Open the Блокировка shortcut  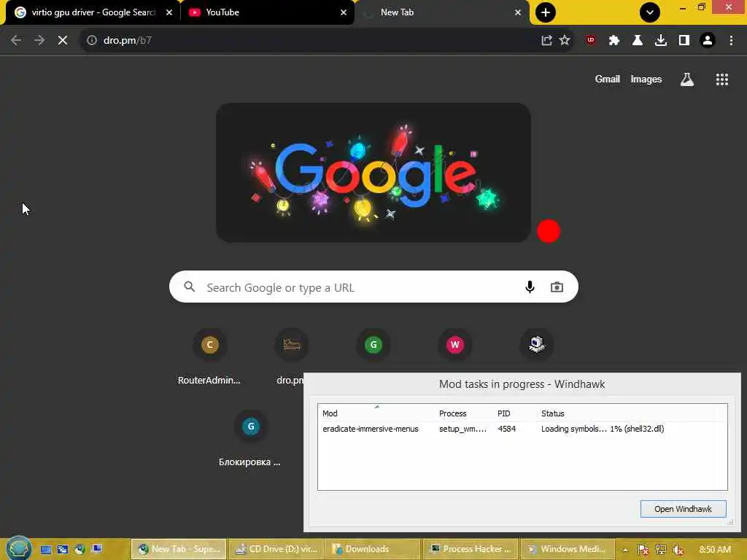tap(251, 438)
